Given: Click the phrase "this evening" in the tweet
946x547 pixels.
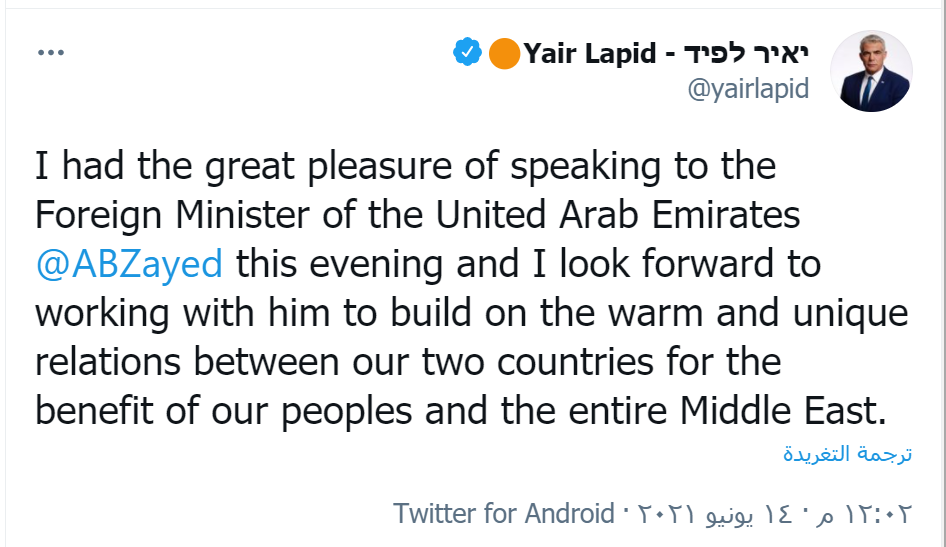Looking at the screenshot, I should point(350,264).
